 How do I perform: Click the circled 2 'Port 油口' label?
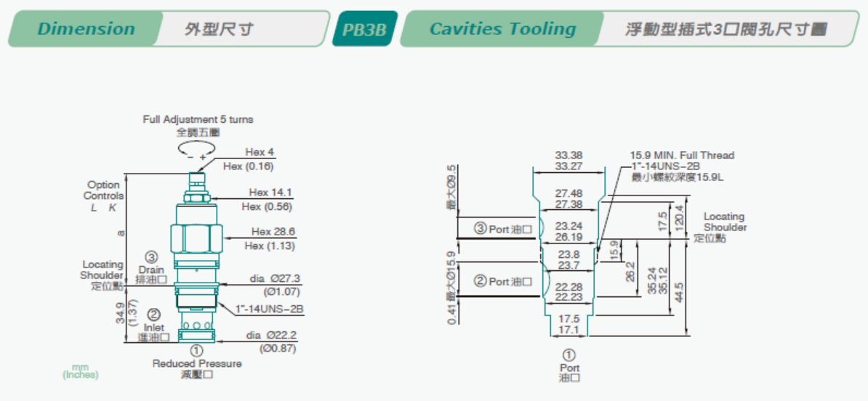(505, 282)
